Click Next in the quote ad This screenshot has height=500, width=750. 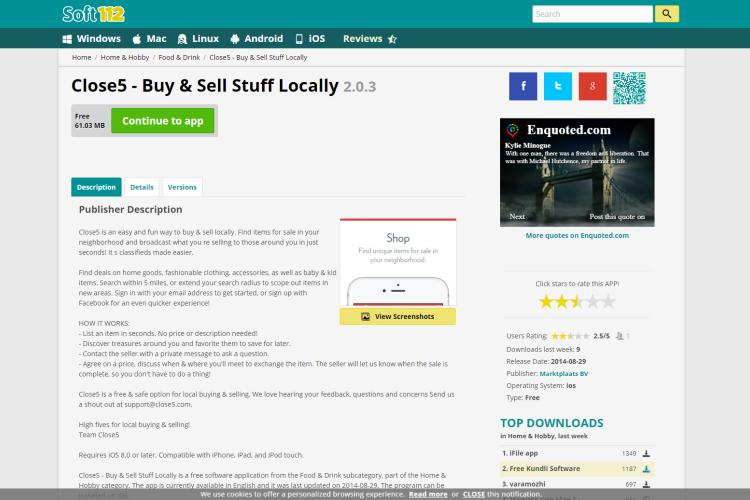tap(517, 217)
